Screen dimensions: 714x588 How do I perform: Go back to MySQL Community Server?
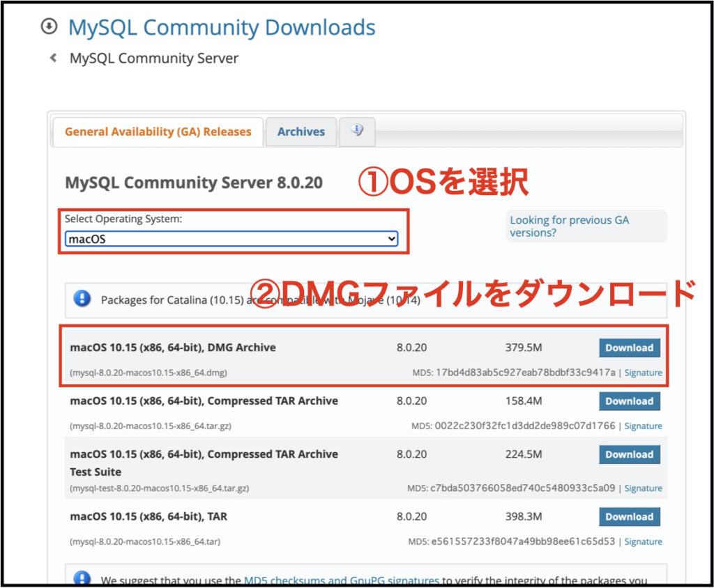(153, 59)
